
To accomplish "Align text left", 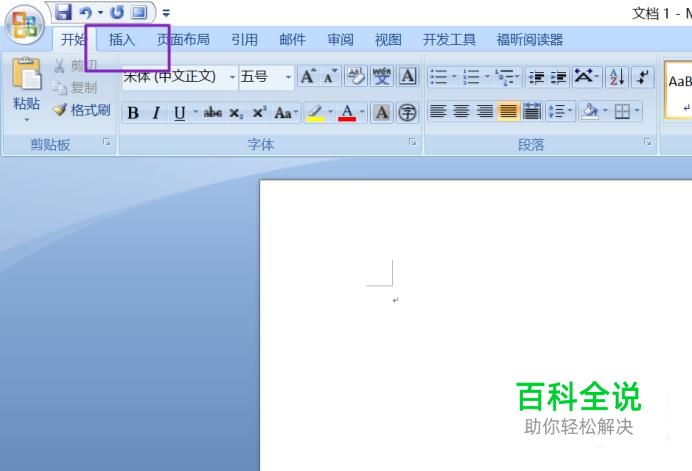I will (x=438, y=111).
